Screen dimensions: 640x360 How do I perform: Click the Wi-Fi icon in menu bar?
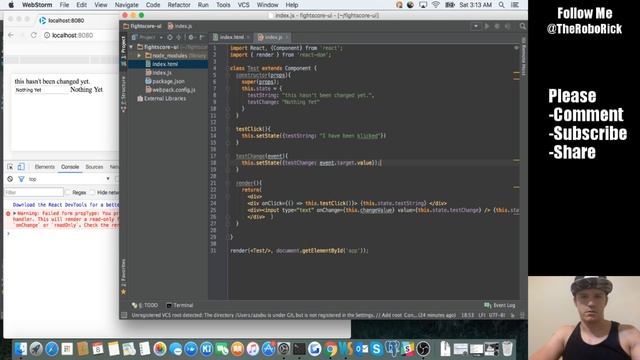click(x=436, y=5)
